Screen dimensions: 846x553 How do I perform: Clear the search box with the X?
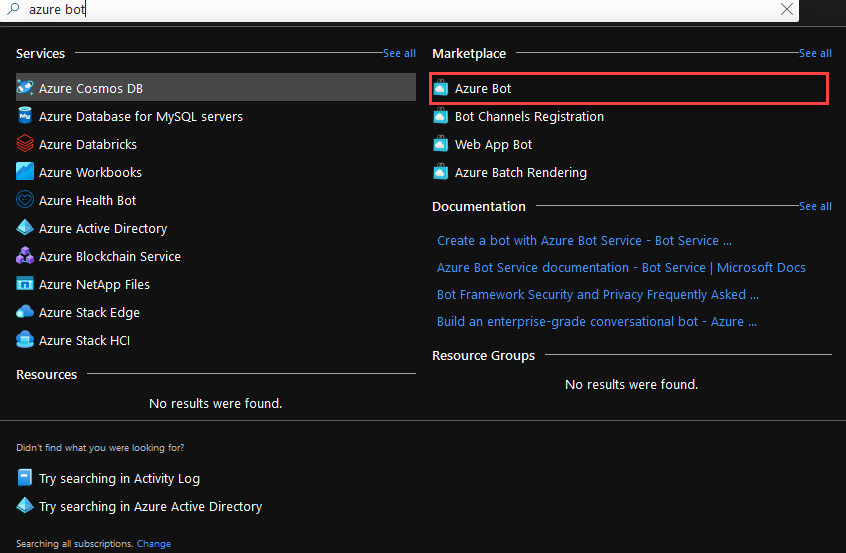click(787, 9)
